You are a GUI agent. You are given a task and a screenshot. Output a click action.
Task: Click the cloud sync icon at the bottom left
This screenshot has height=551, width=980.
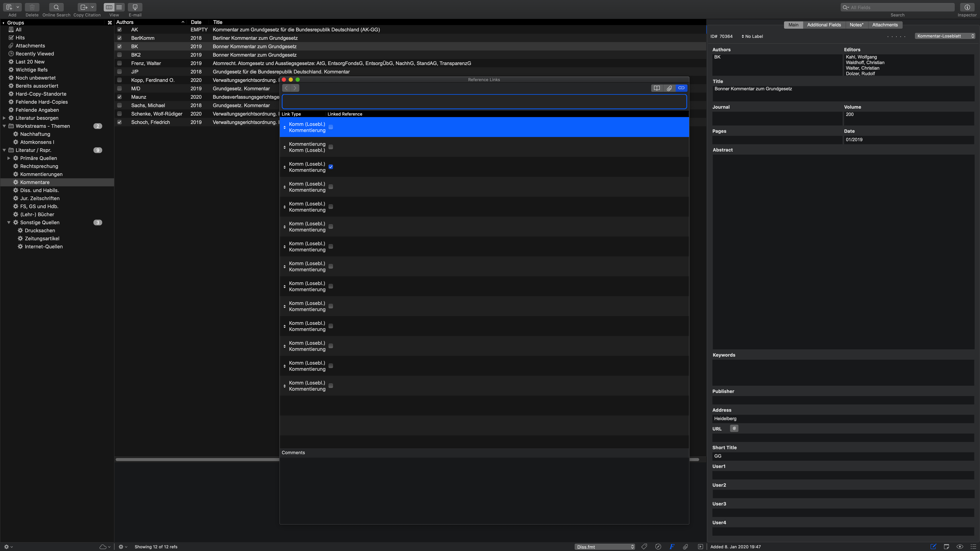coord(103,547)
